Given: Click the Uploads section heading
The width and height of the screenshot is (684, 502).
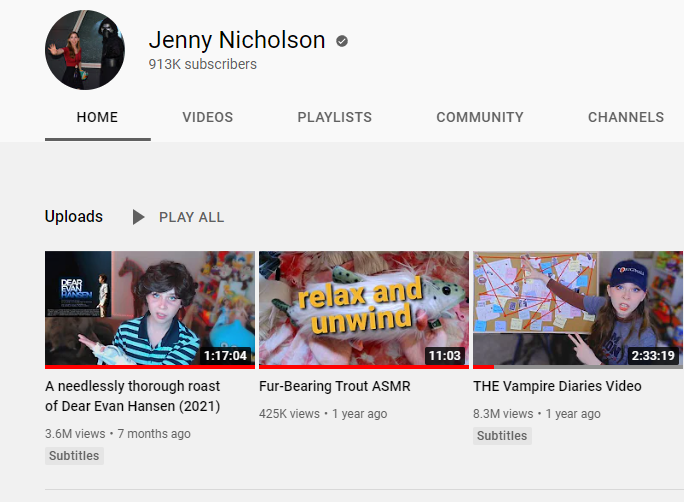Looking at the screenshot, I should (x=74, y=217).
